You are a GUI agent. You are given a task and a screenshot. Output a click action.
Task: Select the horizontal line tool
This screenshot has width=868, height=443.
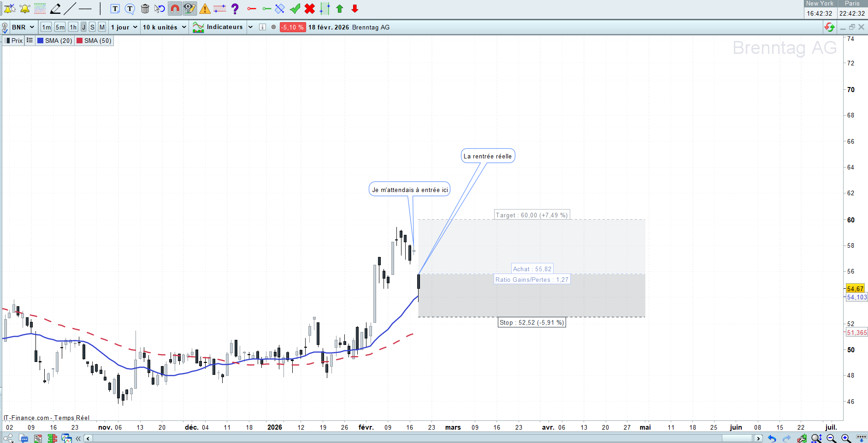(85, 8)
